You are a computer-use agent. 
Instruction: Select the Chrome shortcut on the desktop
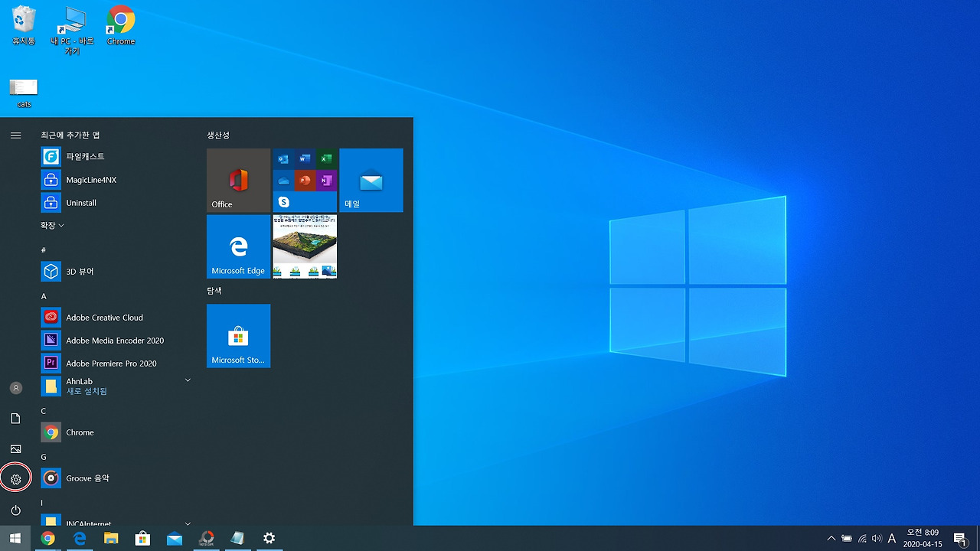(x=121, y=25)
